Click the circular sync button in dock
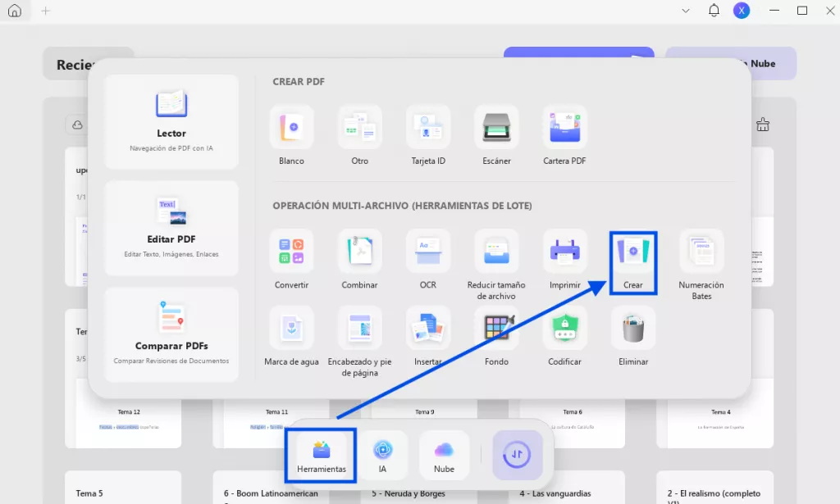This screenshot has height=504, width=840. [517, 456]
